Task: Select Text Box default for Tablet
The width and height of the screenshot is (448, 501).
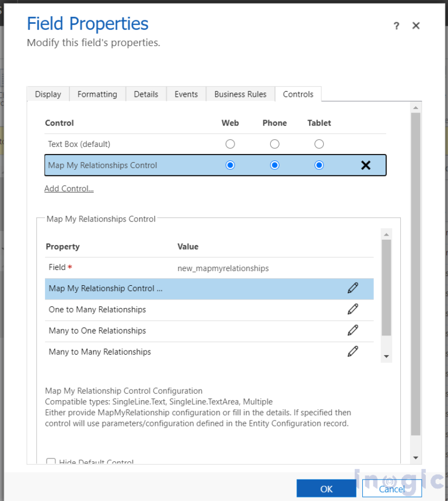Action: pyautogui.click(x=319, y=144)
